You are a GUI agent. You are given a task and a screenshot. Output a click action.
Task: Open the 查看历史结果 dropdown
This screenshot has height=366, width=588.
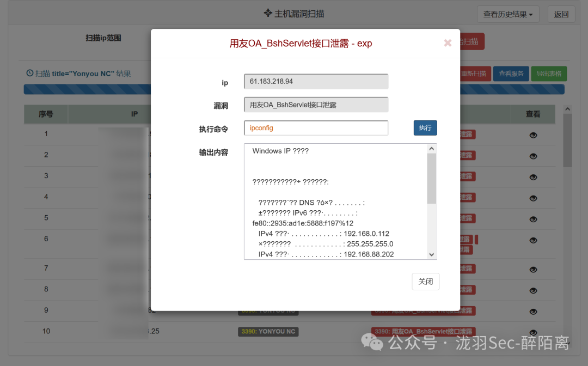[x=508, y=14]
